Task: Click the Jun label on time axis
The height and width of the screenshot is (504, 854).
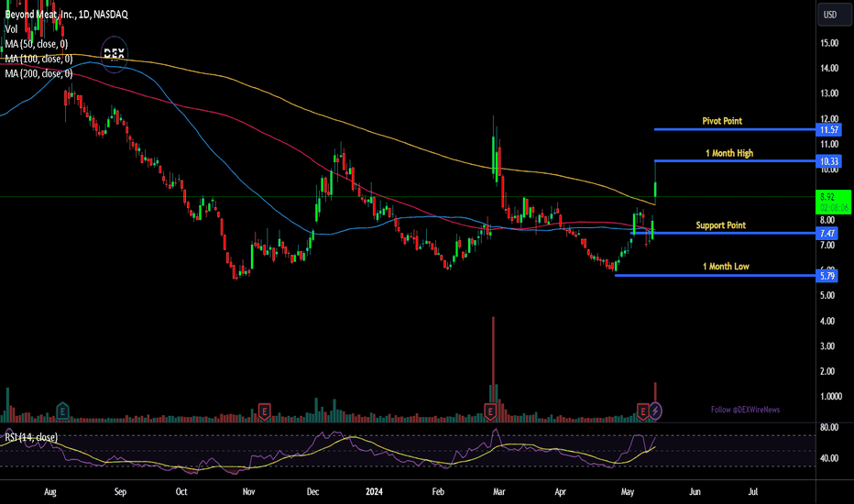Action: [x=695, y=491]
